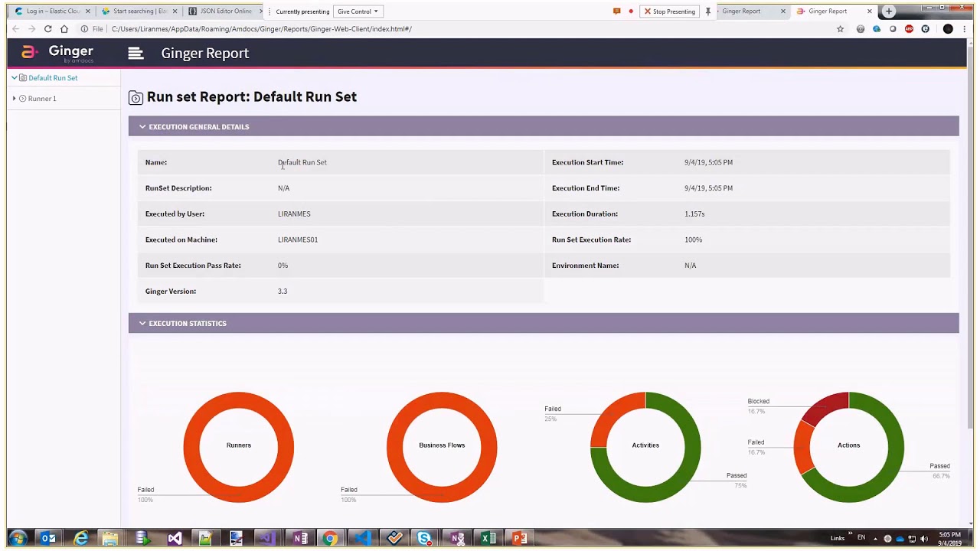Expand the Runner 1 tree node
The height and width of the screenshot is (551, 980).
14,99
